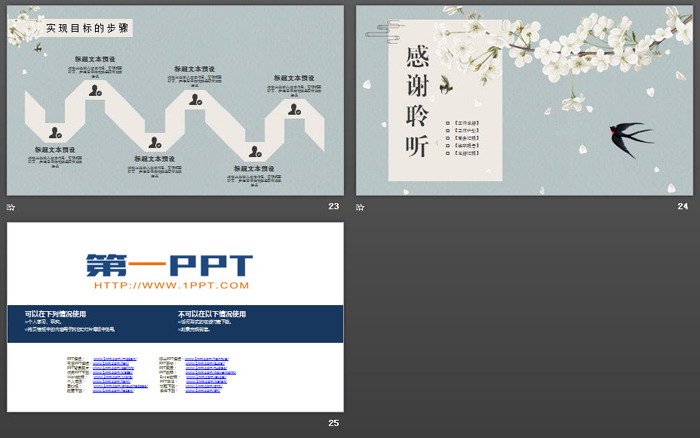Click the transition star icon under slide 24
Image resolution: width=700 pixels, height=438 pixels.
pos(360,207)
